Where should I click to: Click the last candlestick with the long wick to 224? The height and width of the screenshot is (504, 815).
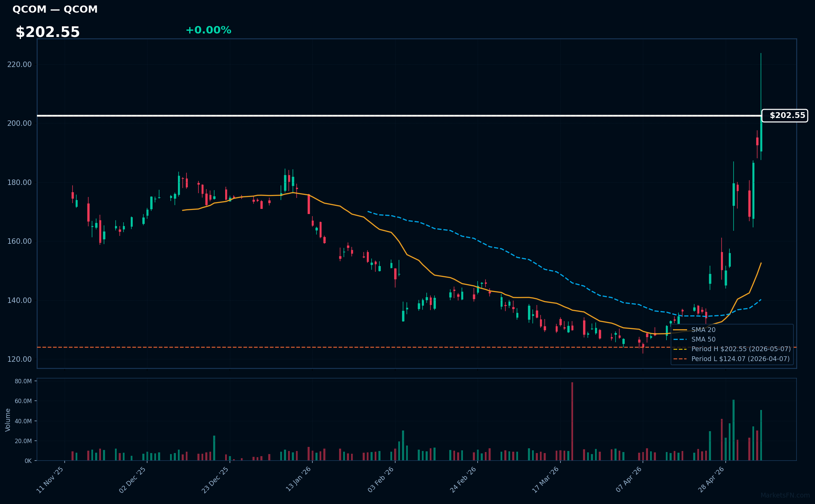761,106
